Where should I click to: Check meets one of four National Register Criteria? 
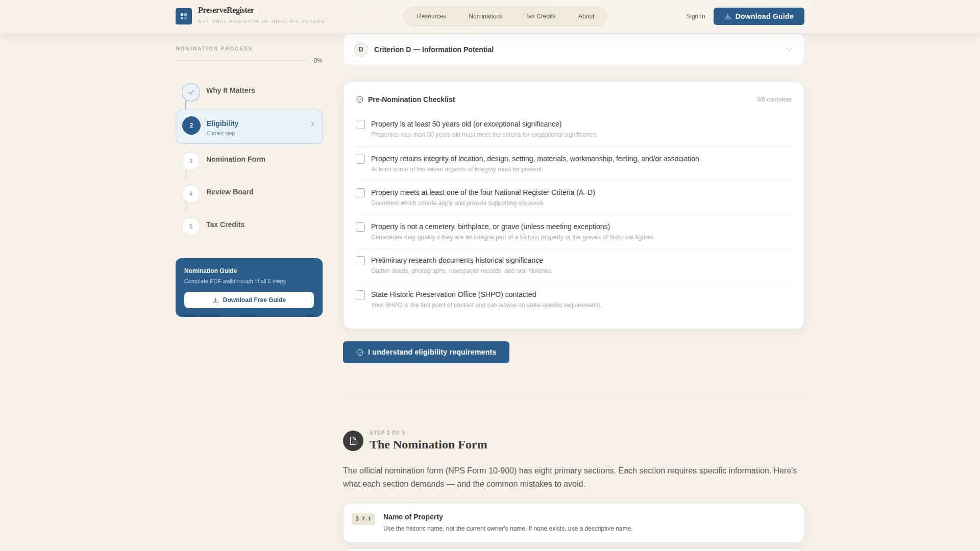(360, 193)
